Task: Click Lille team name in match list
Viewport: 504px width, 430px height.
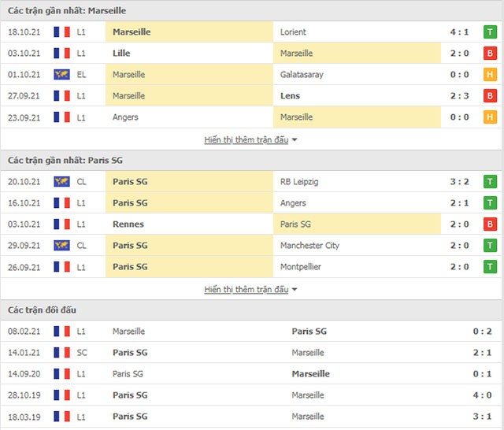Action: (x=121, y=53)
